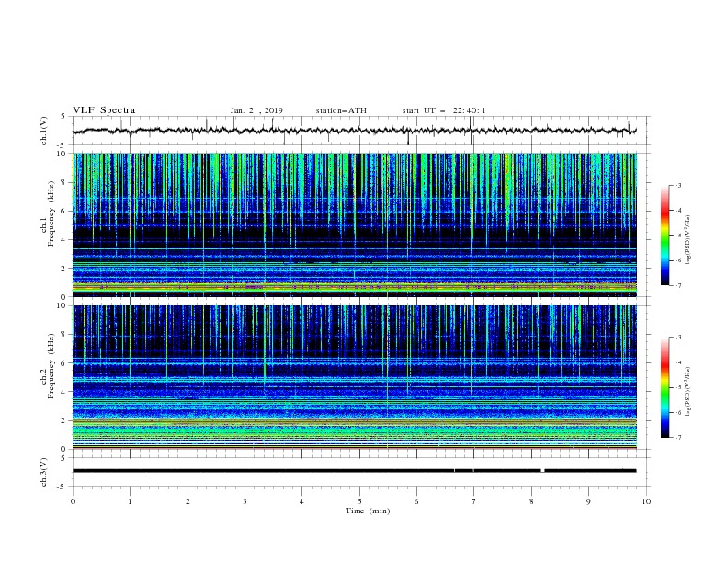Click inside the ch.1 spectrogram panel
The image size is (728, 563).
tap(355, 224)
